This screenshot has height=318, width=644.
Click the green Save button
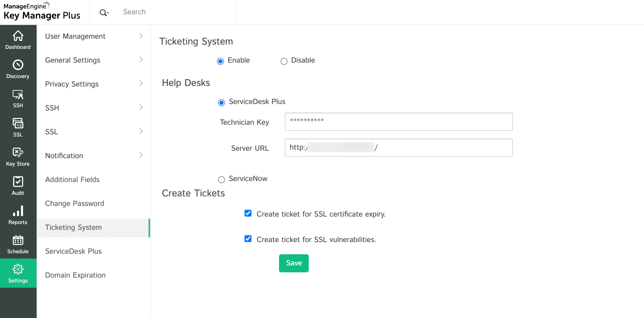pos(294,263)
